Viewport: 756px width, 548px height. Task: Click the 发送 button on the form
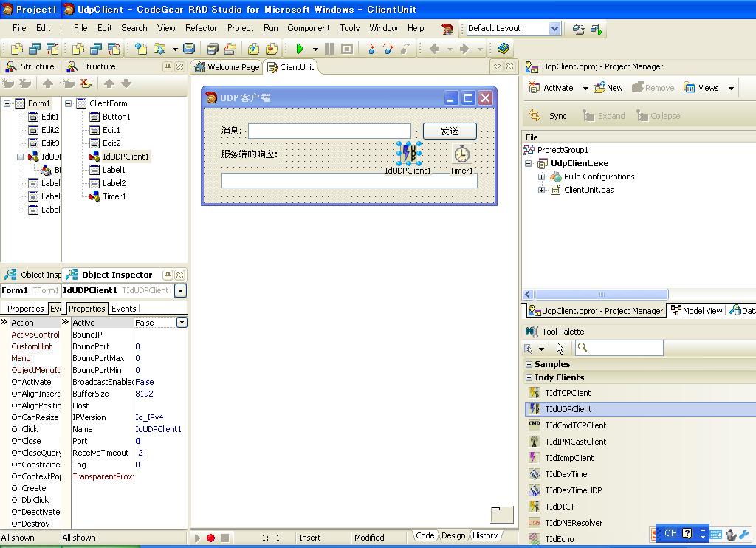450,131
